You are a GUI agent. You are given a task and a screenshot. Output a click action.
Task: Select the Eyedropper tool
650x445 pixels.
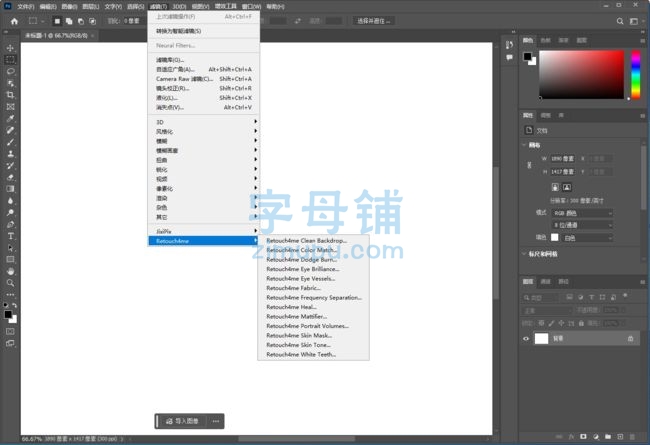click(x=10, y=119)
